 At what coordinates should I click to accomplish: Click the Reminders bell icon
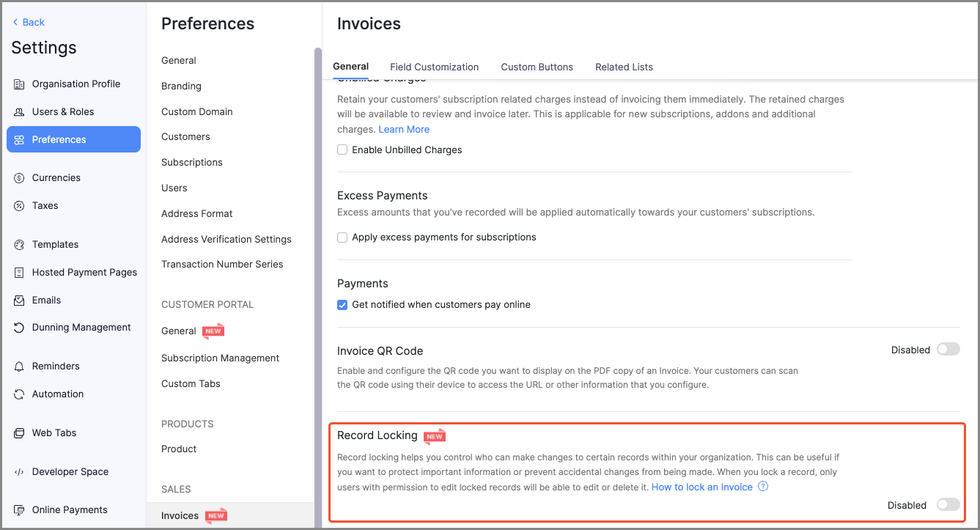[x=19, y=367]
